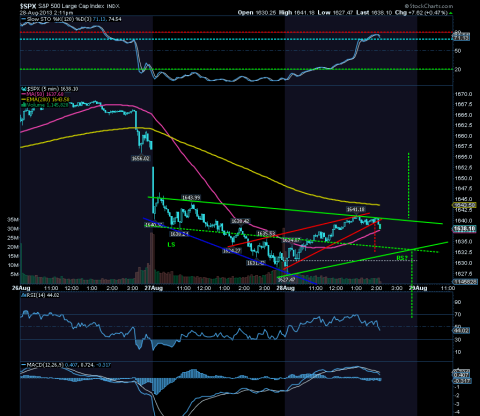
Task: Click the pink MA(50) legend label
Action: [42, 94]
